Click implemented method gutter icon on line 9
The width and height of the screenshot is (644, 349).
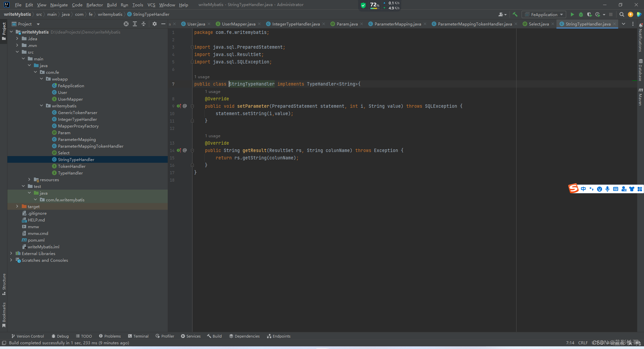point(179,106)
